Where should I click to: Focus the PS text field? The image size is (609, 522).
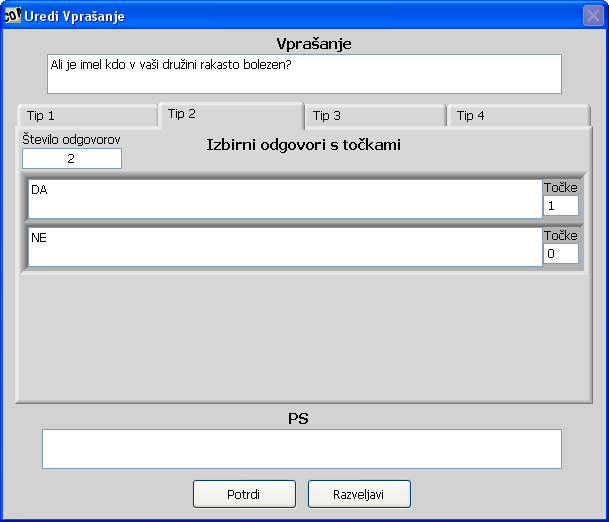[x=302, y=449]
